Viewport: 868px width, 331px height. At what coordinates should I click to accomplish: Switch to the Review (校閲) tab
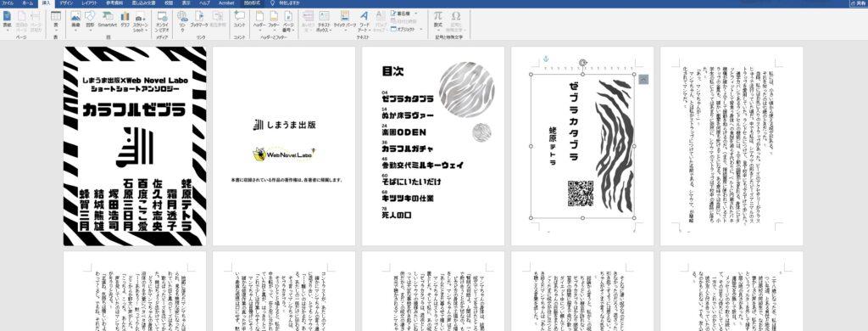(169, 3)
